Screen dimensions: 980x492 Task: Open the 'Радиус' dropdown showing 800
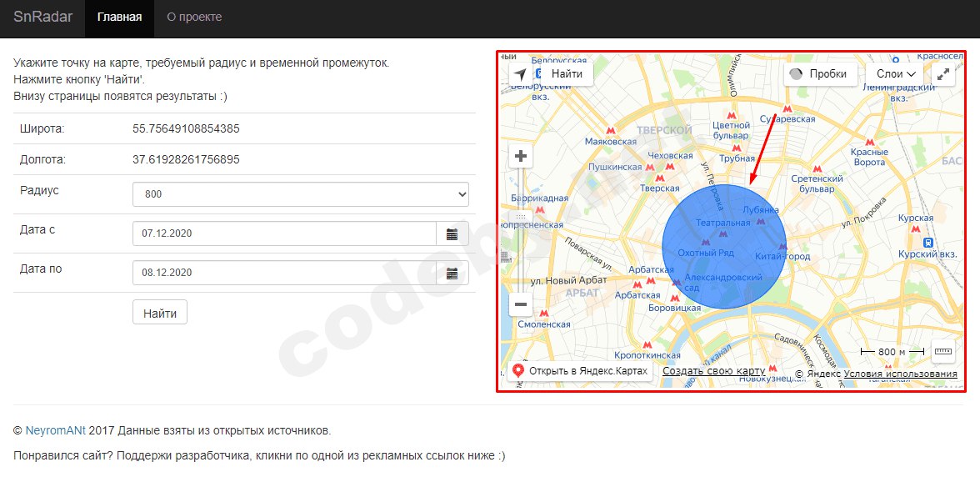[301, 193]
